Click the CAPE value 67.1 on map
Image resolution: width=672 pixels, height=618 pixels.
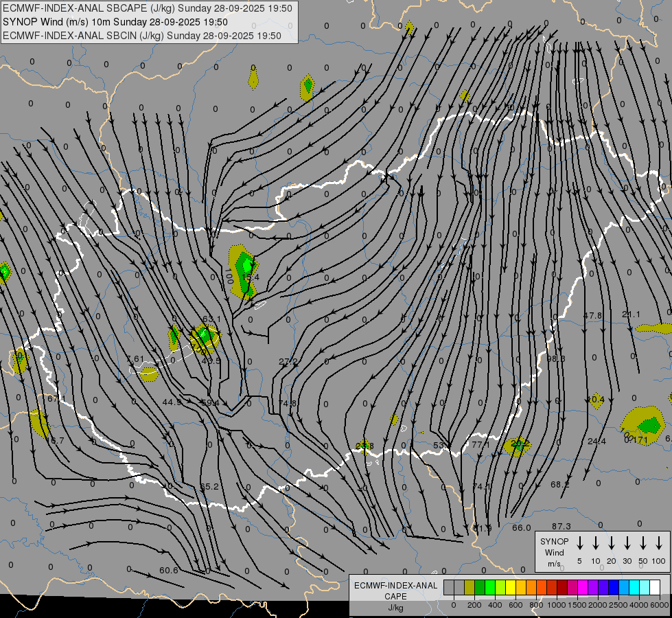click(56, 398)
